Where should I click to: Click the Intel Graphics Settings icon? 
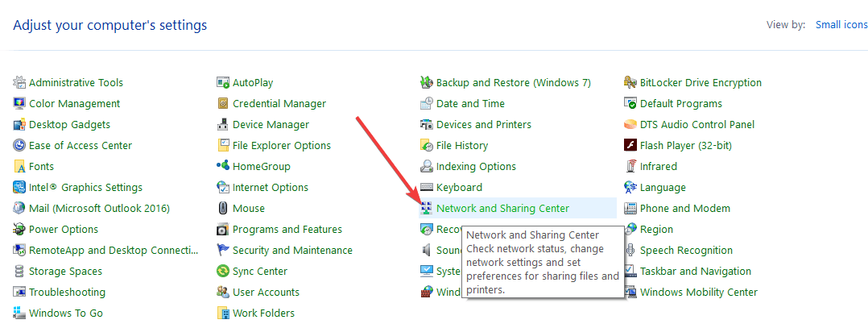20,188
